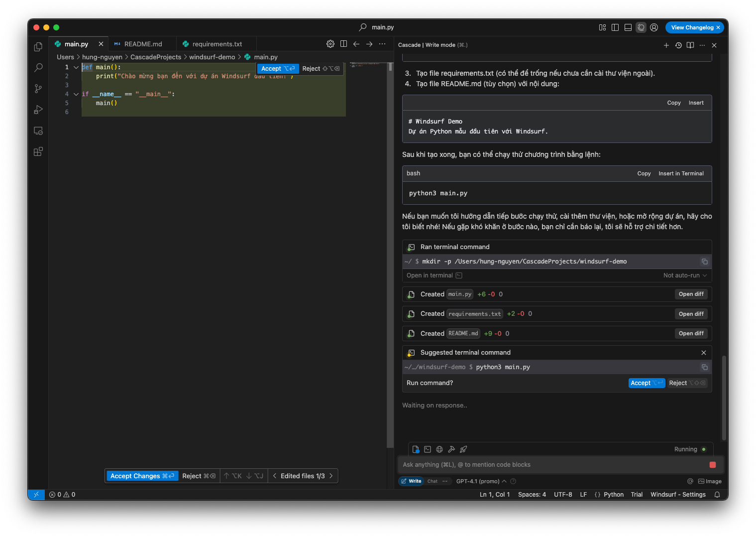Click the remote window status bar icon
This screenshot has width=756, height=537.
point(36,495)
